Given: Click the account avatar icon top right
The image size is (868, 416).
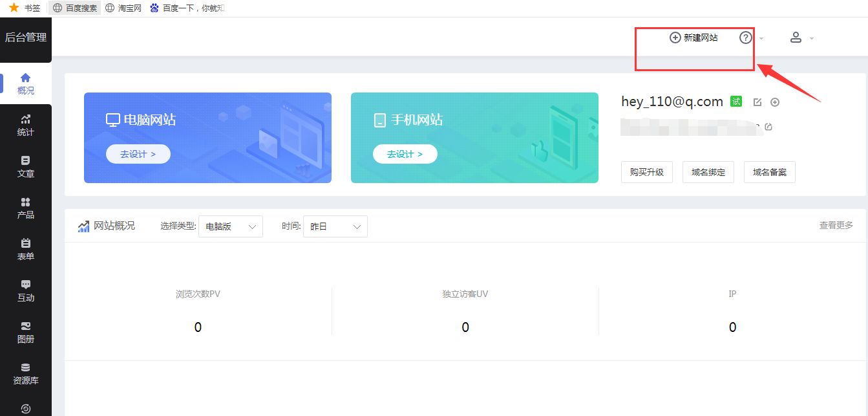Looking at the screenshot, I should point(796,38).
